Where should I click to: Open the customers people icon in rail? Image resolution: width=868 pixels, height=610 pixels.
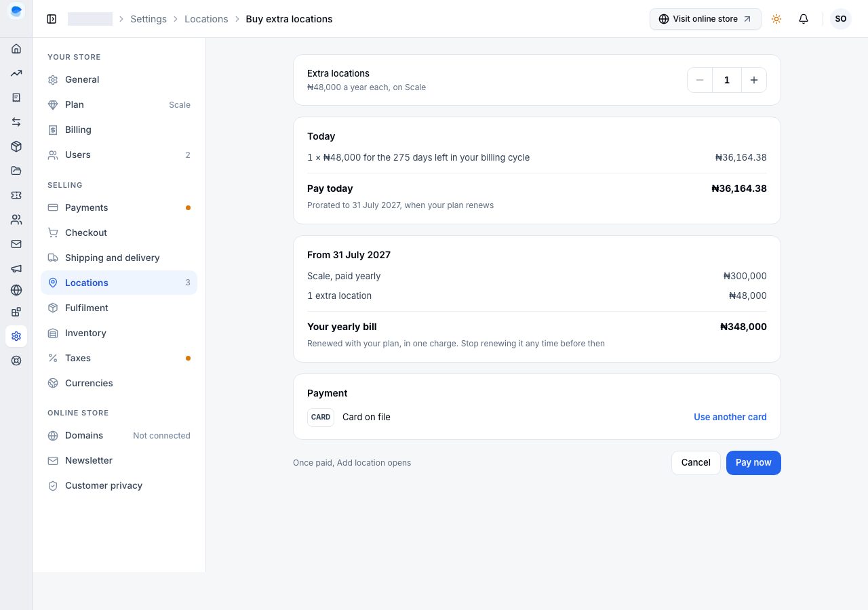[16, 220]
